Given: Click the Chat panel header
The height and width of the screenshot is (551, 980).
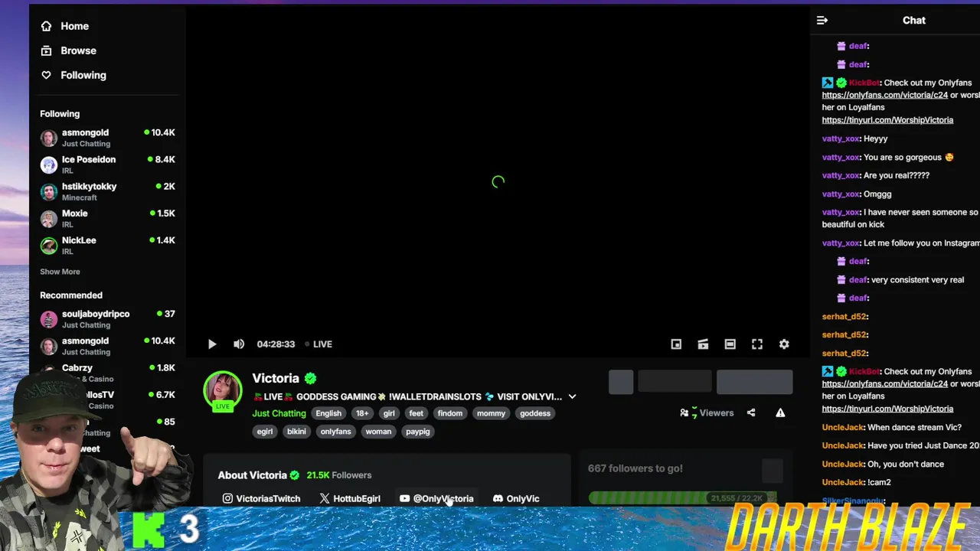Looking at the screenshot, I should click(x=913, y=21).
